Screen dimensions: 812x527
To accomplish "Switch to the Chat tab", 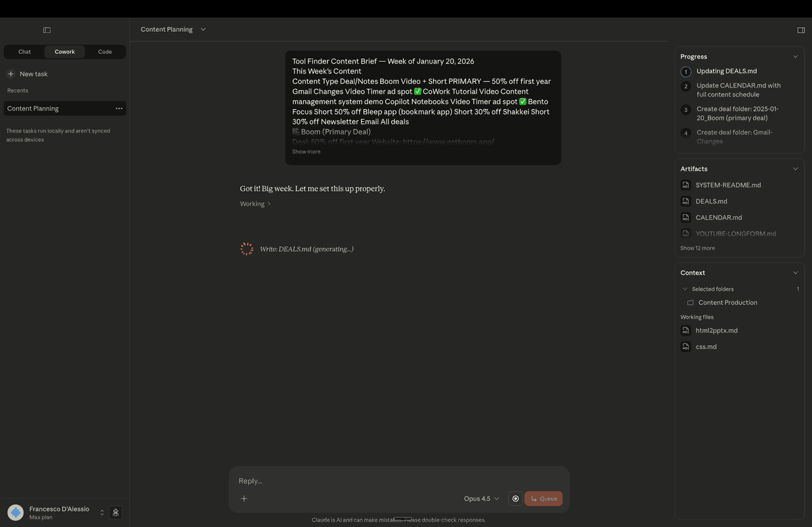I will pos(24,51).
